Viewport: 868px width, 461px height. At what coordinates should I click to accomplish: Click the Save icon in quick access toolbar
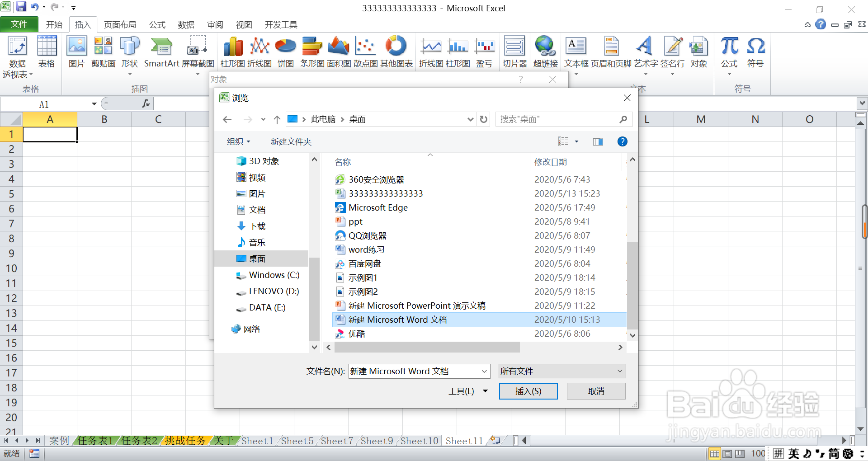(x=21, y=7)
